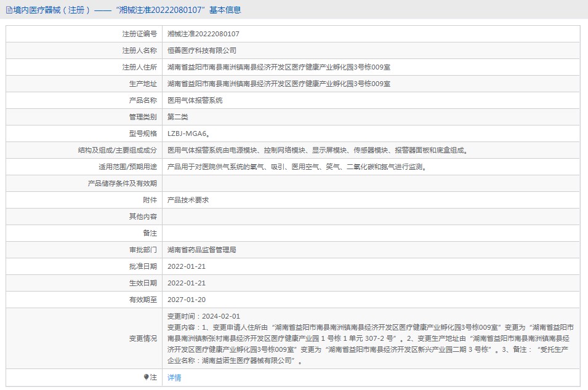Click the 审批部门 label

[143, 250]
